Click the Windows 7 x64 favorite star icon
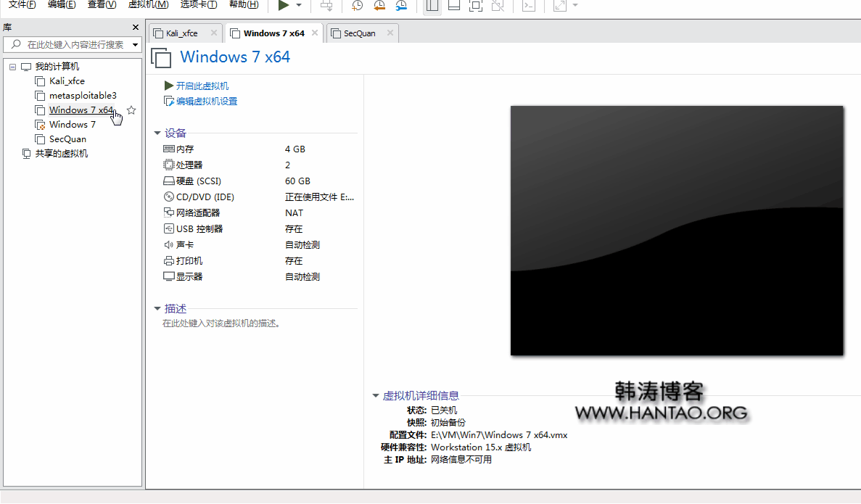 [131, 110]
